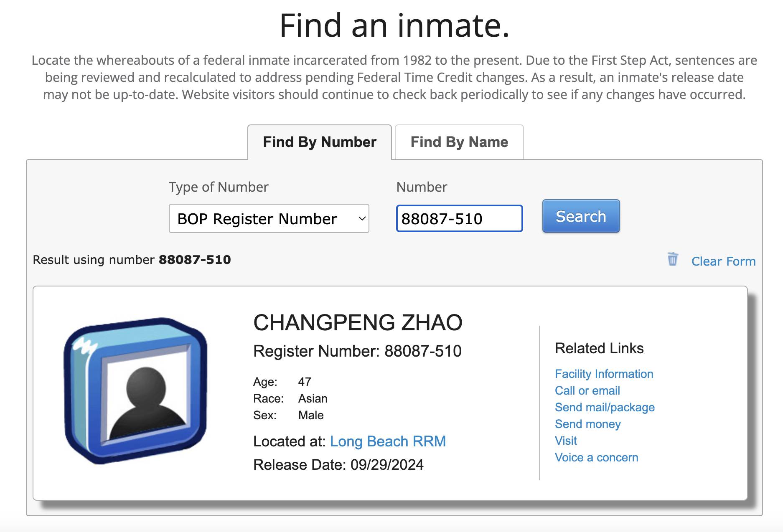783x532 pixels.
Task: Click the trash can icon
Action: point(672,259)
